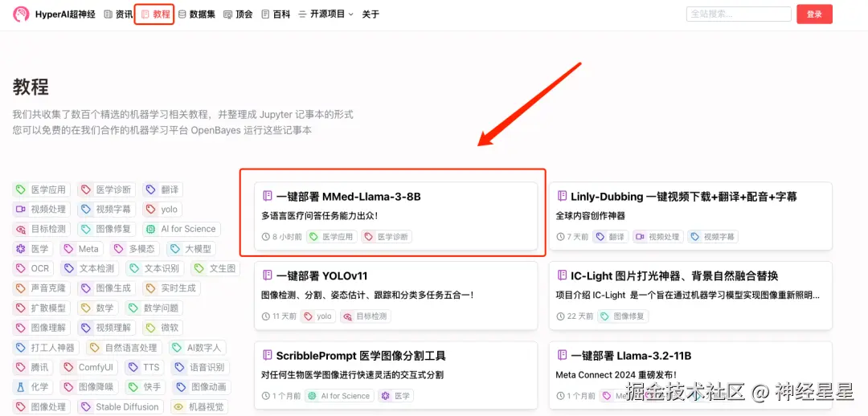Select the sidebar 医学 flower-icon tag
Viewport: 868px width, 416px height.
[33, 249]
